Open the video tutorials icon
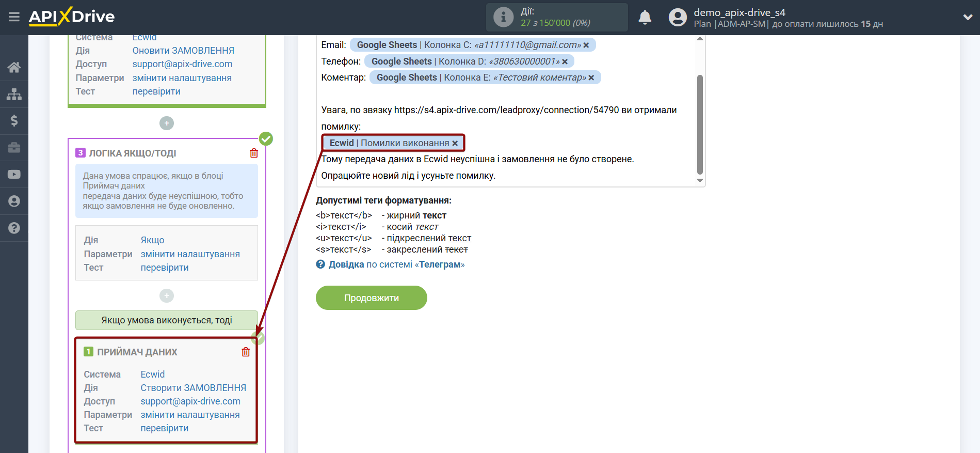The image size is (980, 453). (14, 175)
